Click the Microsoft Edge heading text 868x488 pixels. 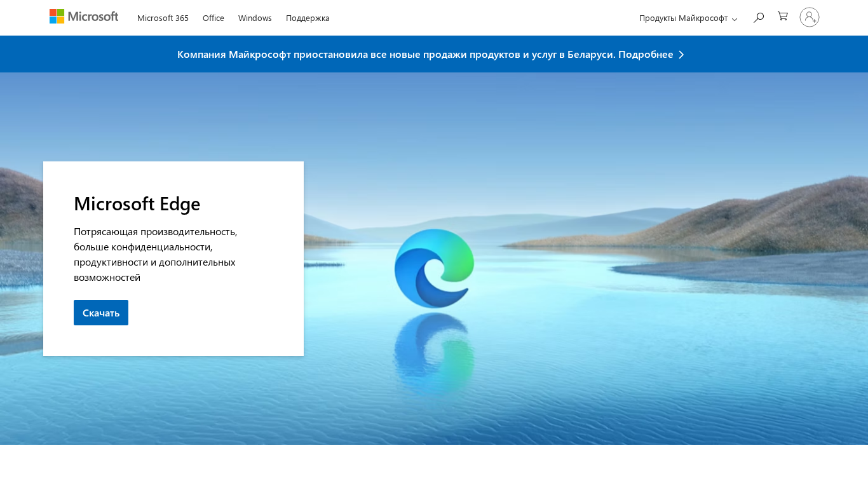137,203
